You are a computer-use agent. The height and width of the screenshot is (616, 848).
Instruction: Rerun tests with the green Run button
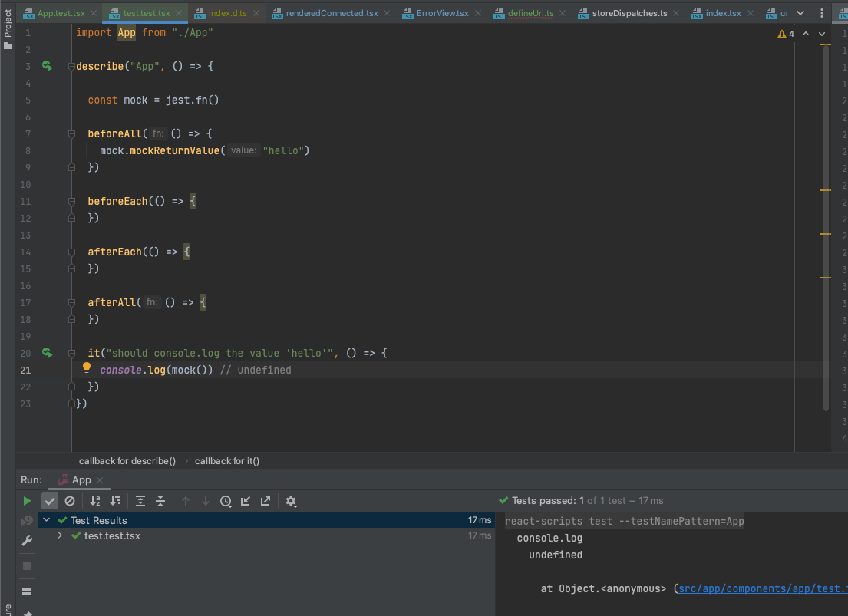pyautogui.click(x=28, y=501)
